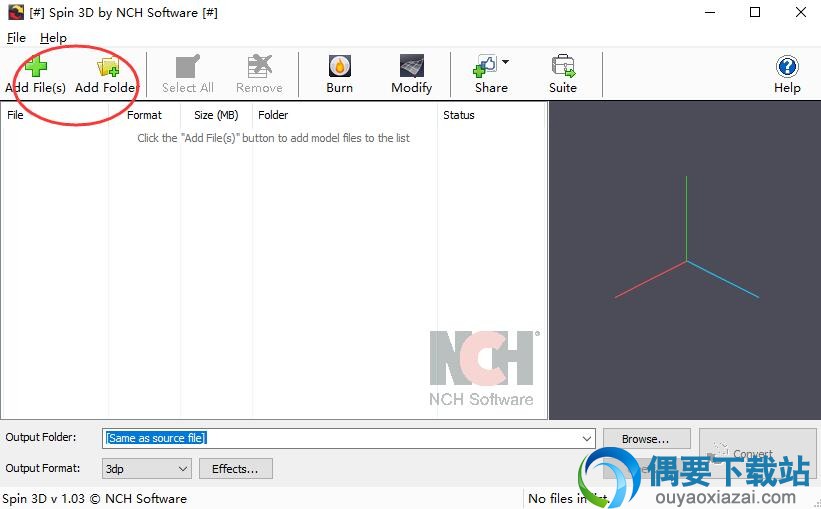
Task: Open the File menu
Action: pyautogui.click(x=16, y=38)
